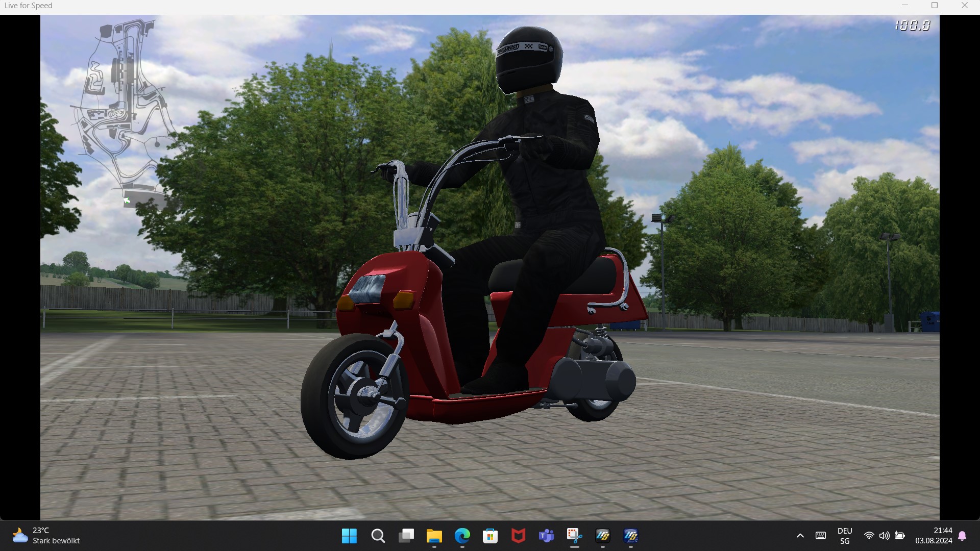Image resolution: width=980 pixels, height=551 pixels.
Task: Open the Windows Start menu
Action: pyautogui.click(x=349, y=536)
